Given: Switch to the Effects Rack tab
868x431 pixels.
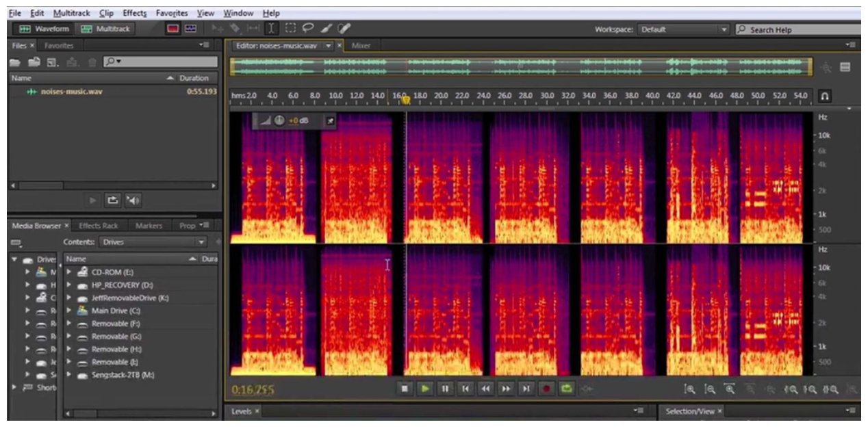Looking at the screenshot, I should pyautogui.click(x=99, y=226).
